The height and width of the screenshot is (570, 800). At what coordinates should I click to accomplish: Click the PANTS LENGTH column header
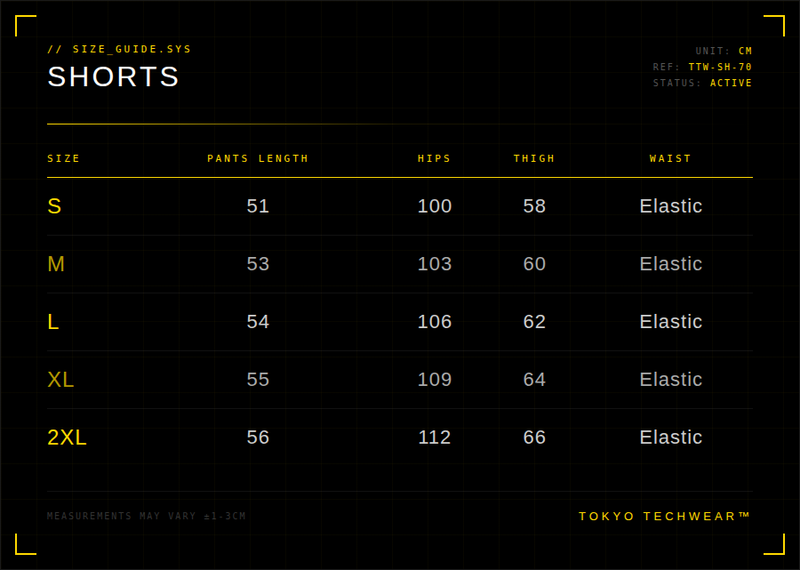[x=258, y=159]
